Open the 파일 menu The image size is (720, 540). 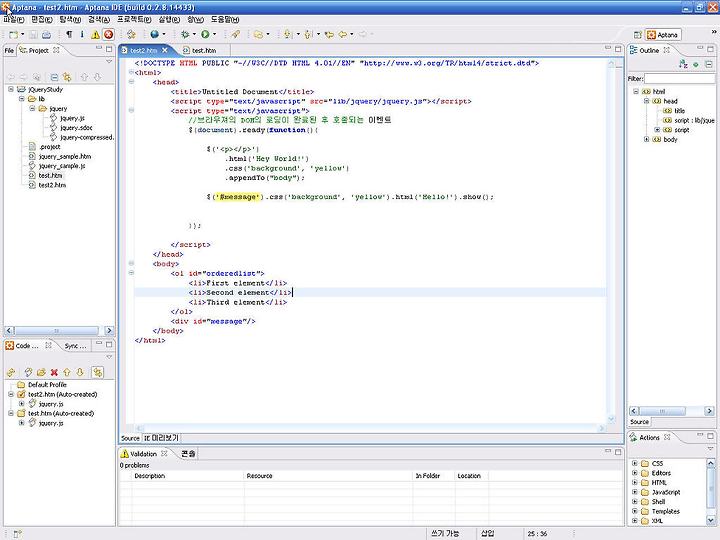(x=14, y=20)
